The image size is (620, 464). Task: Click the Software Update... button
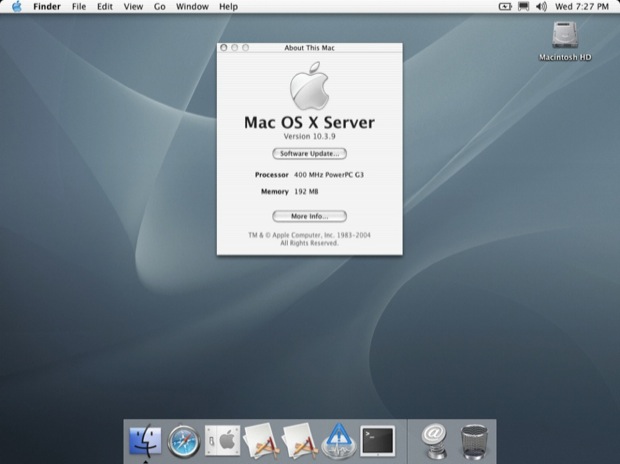click(310, 153)
